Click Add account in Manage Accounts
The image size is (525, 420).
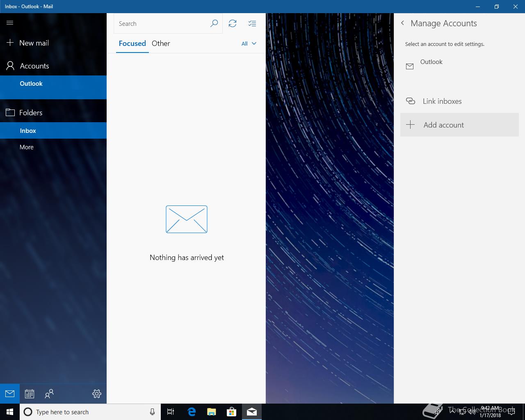point(443,125)
